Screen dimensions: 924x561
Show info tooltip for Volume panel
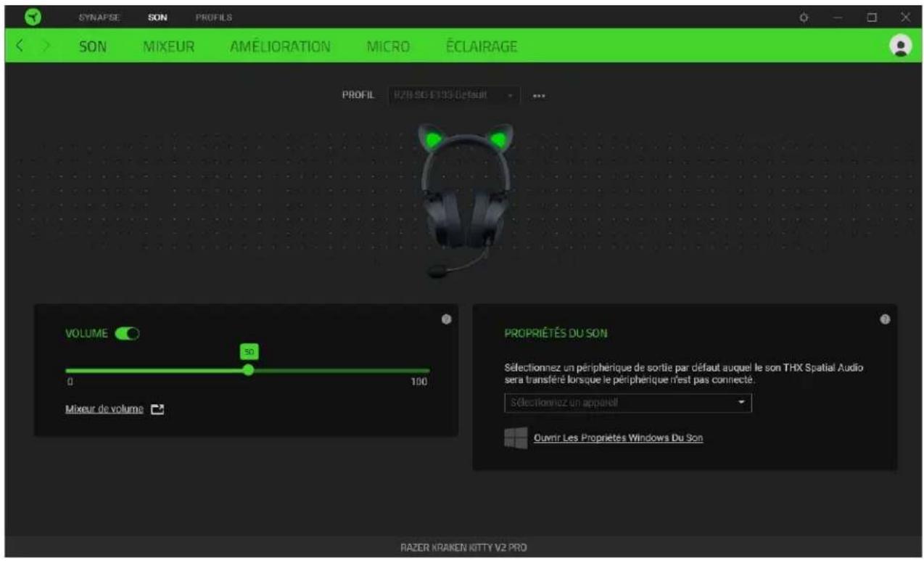tap(447, 319)
